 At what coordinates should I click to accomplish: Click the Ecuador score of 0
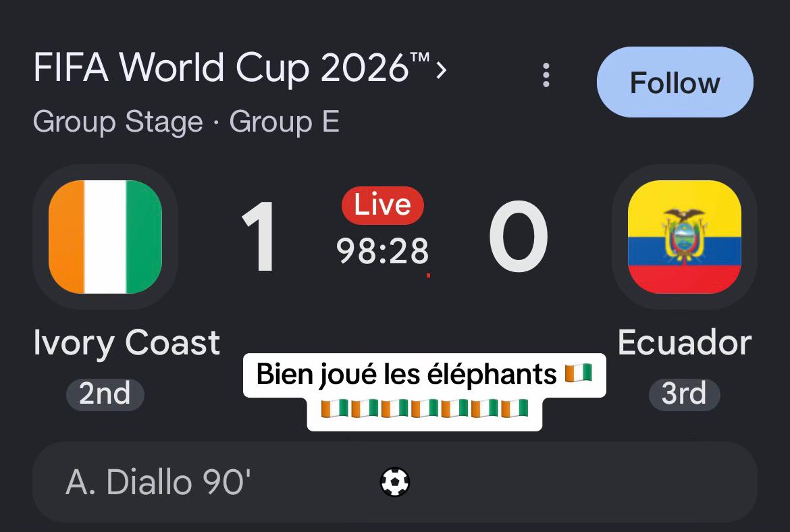point(519,237)
